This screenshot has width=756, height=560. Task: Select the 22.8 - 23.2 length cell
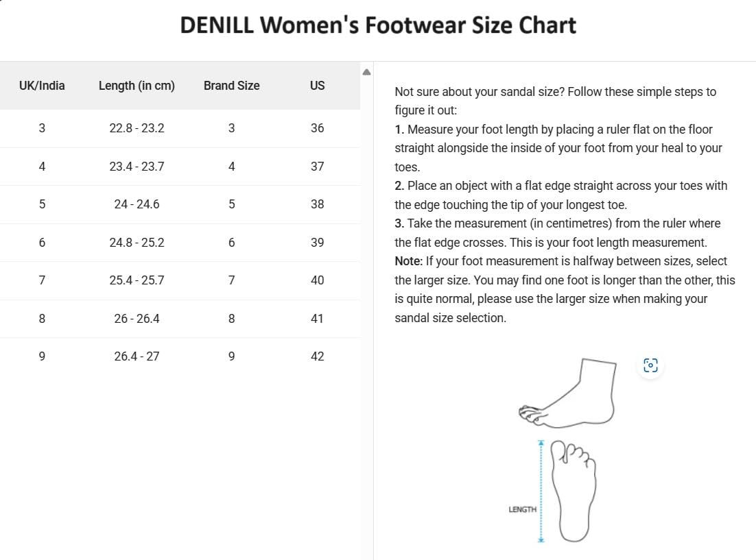point(137,128)
